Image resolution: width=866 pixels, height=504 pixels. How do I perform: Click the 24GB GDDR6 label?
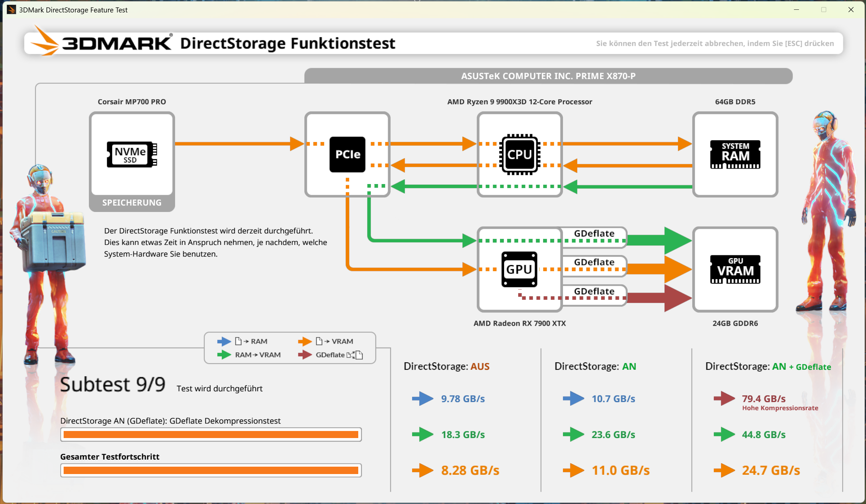point(735,323)
